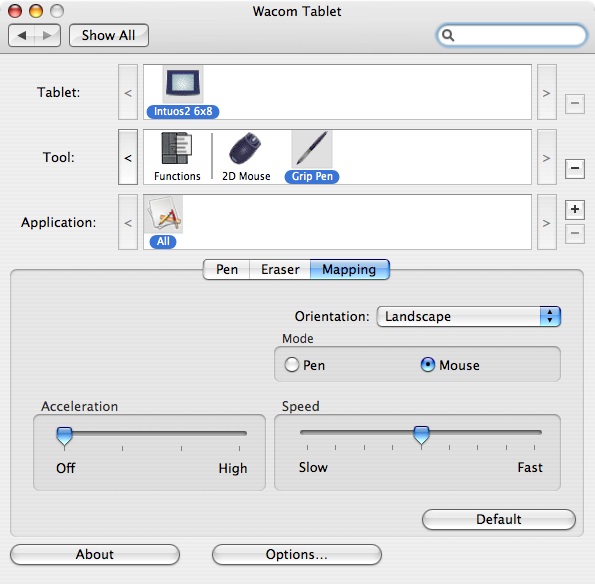Choose the Functions tool icon
The image size is (595, 584).
click(x=177, y=148)
